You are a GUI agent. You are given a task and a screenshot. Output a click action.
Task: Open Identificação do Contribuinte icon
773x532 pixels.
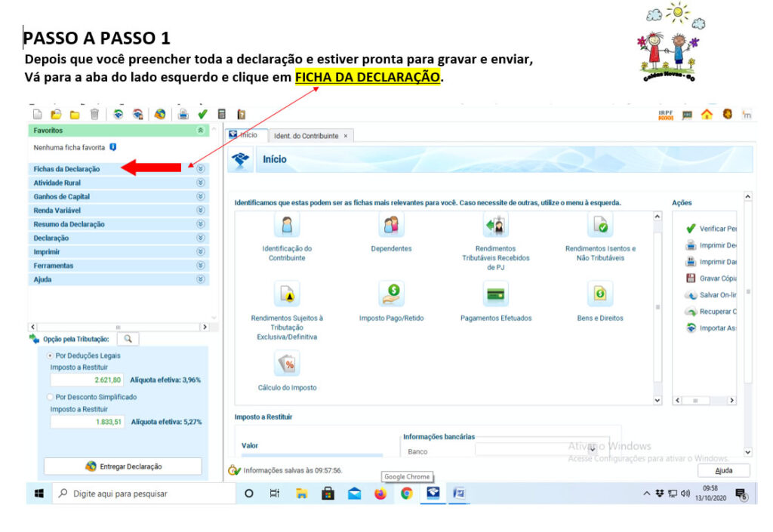tap(287, 226)
